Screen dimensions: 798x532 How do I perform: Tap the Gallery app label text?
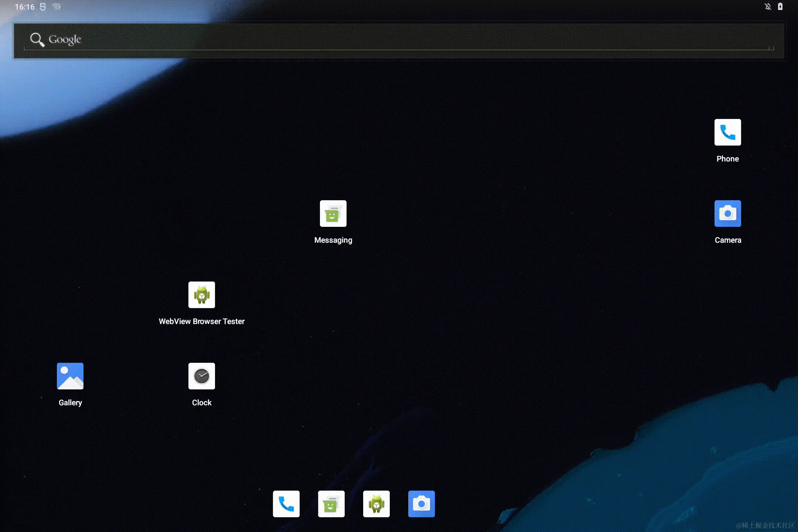coord(70,402)
